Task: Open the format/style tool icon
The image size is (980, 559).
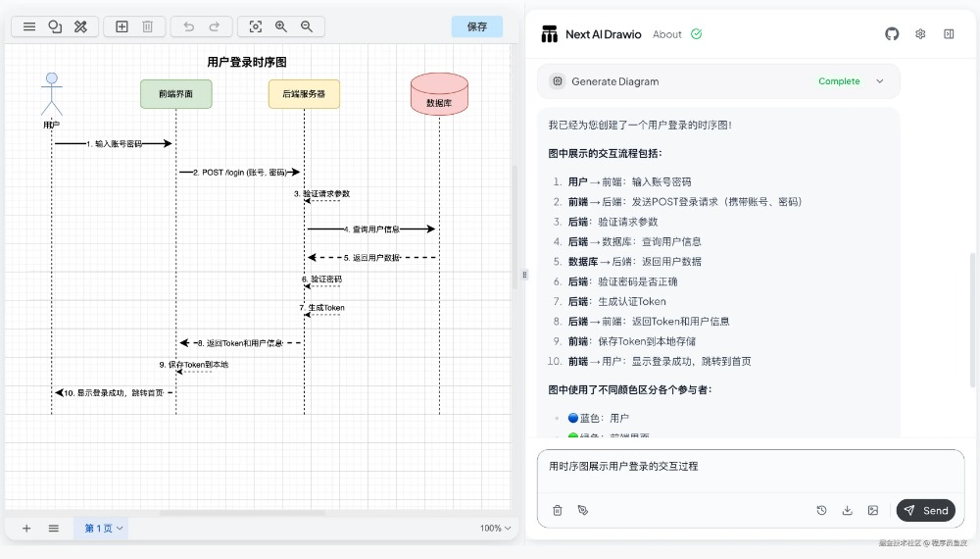Action: click(80, 26)
